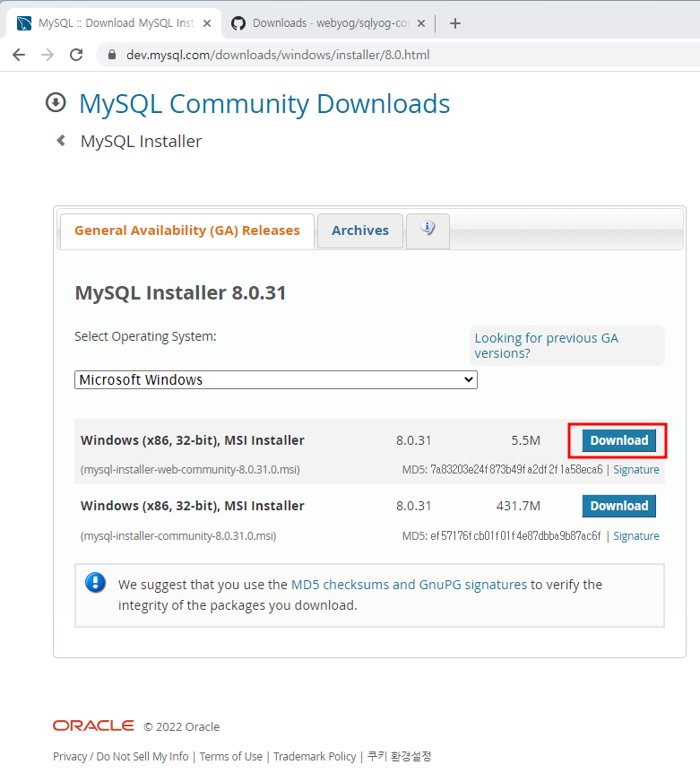Image resolution: width=700 pixels, height=782 pixels.
Task: Click the blue exclamation notice icon
Action: (x=95, y=582)
